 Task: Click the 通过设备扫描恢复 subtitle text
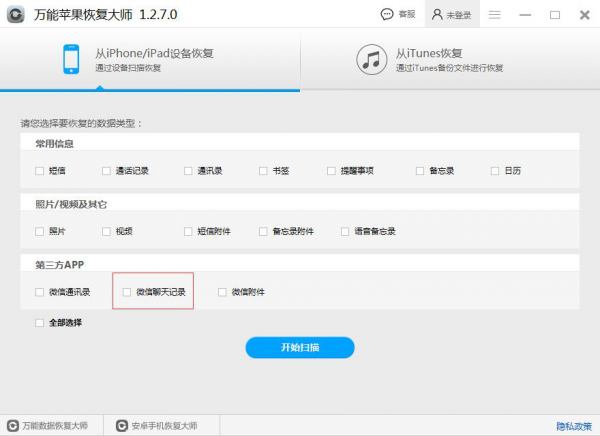128,68
